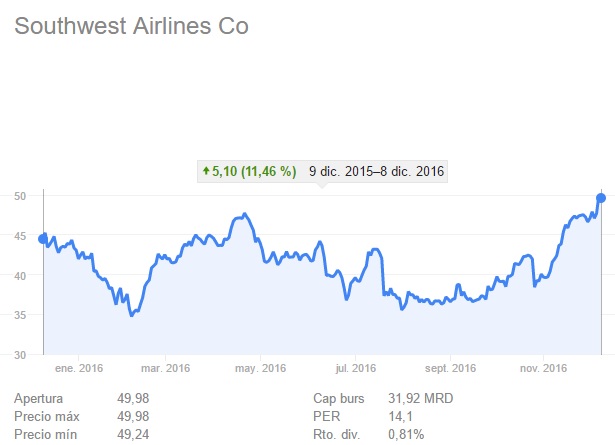This screenshot has width=615, height=445.
Task: Click the 50 label on the price axis
Action: coord(20,196)
